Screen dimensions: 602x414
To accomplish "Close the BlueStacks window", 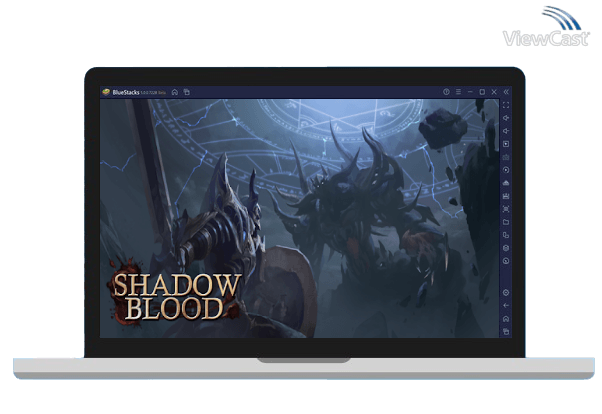I will point(494,92).
